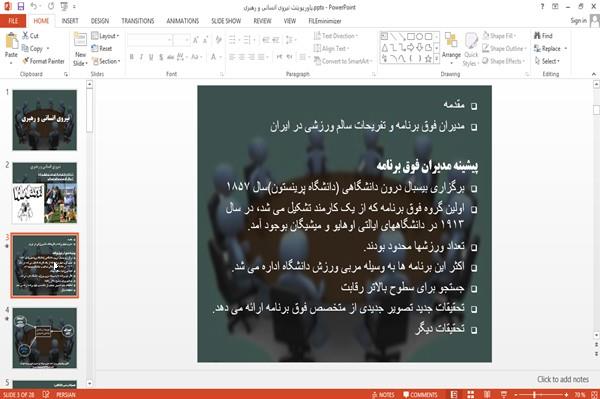600x399 pixels.
Task: Click the Sign in link
Action: tap(578, 21)
